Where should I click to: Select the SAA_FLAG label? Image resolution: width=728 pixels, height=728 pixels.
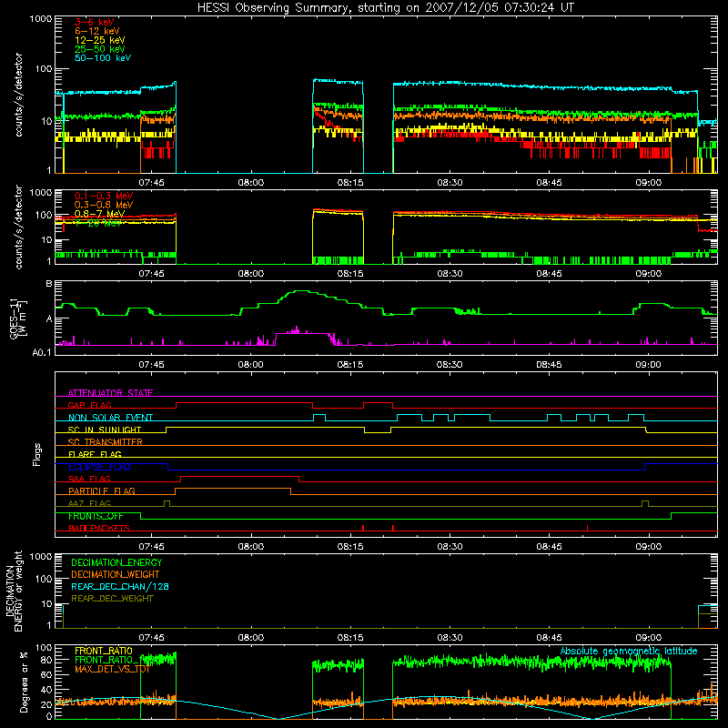point(89,479)
